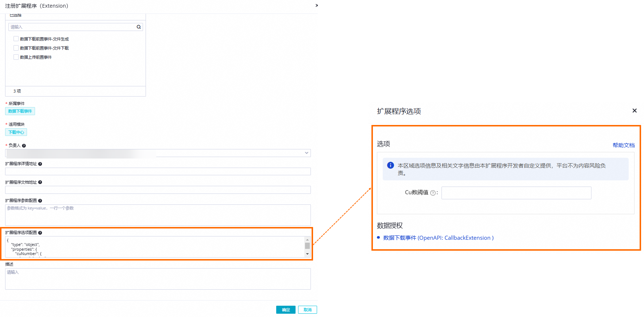Open help tooltip beside 扩展程序详情地址

point(40,164)
